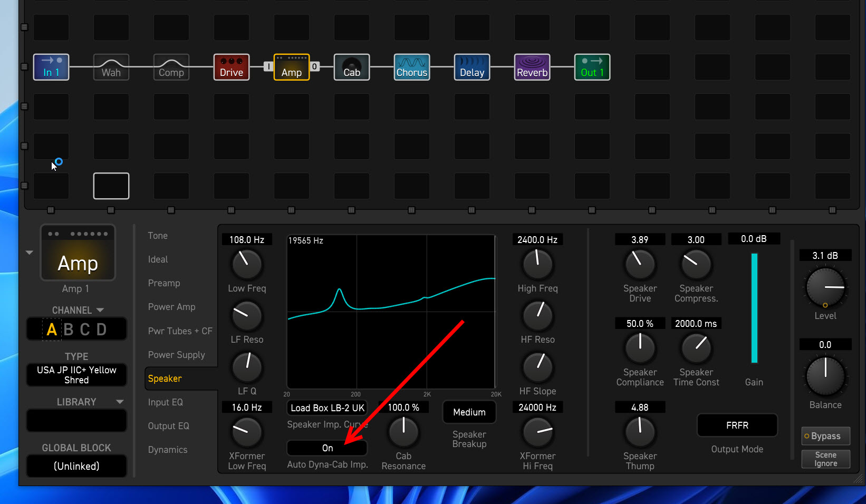Open the Pwr Tubes + CF page

(x=180, y=331)
